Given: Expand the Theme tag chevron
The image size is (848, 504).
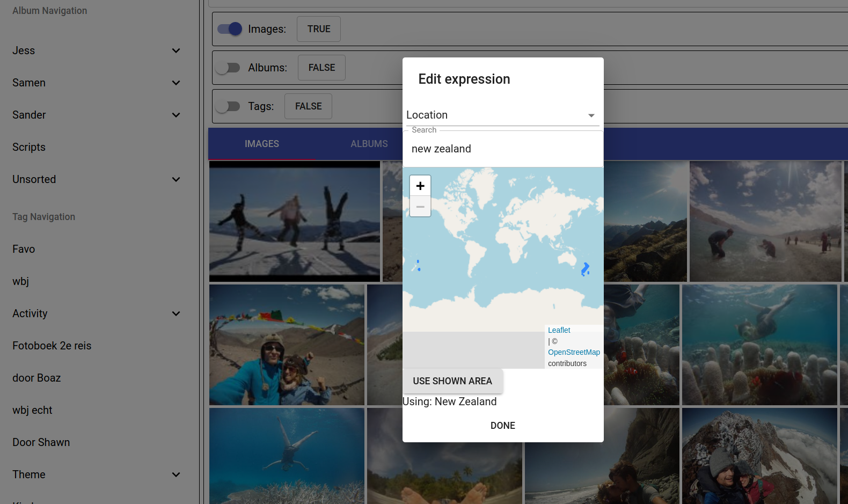Looking at the screenshot, I should point(176,474).
